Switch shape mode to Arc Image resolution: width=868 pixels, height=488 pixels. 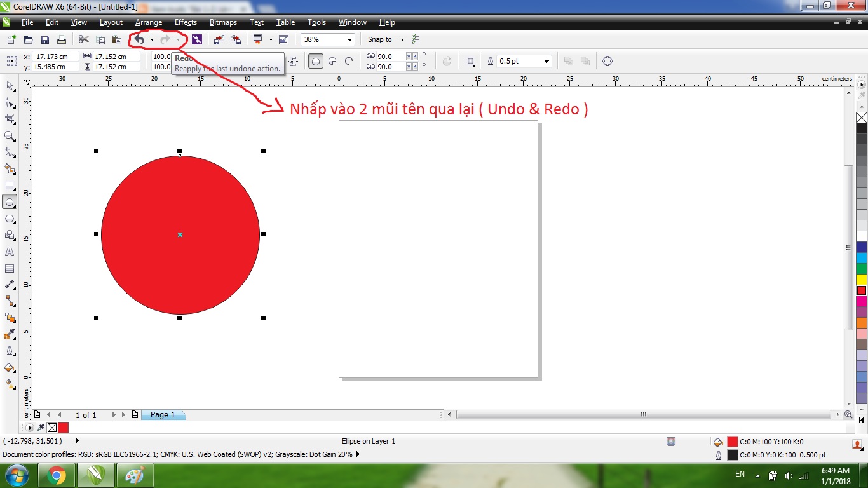348,61
